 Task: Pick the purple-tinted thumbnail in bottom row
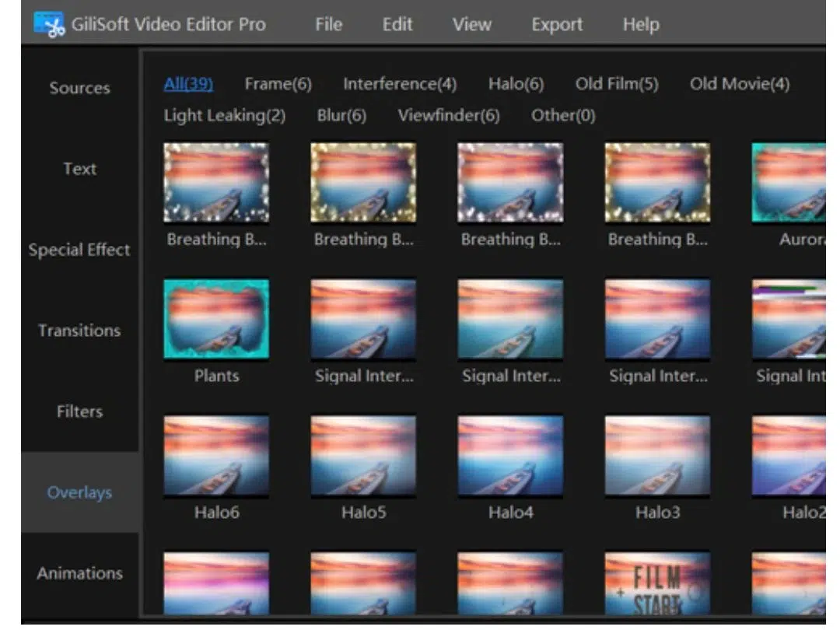click(216, 583)
